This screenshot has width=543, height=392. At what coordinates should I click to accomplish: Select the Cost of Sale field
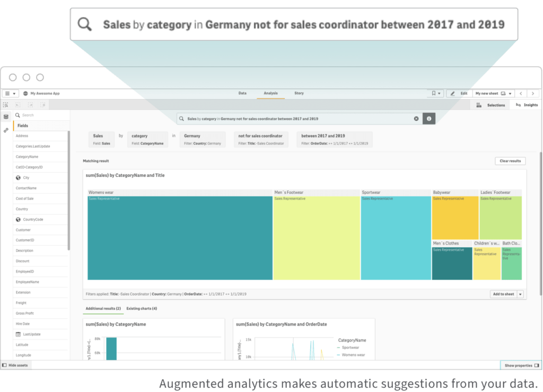(x=40, y=199)
